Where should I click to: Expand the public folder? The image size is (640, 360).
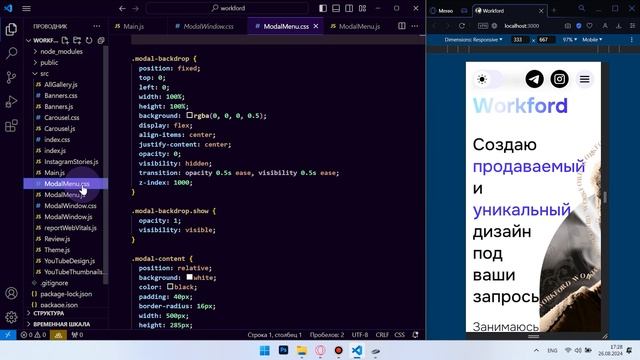point(49,62)
